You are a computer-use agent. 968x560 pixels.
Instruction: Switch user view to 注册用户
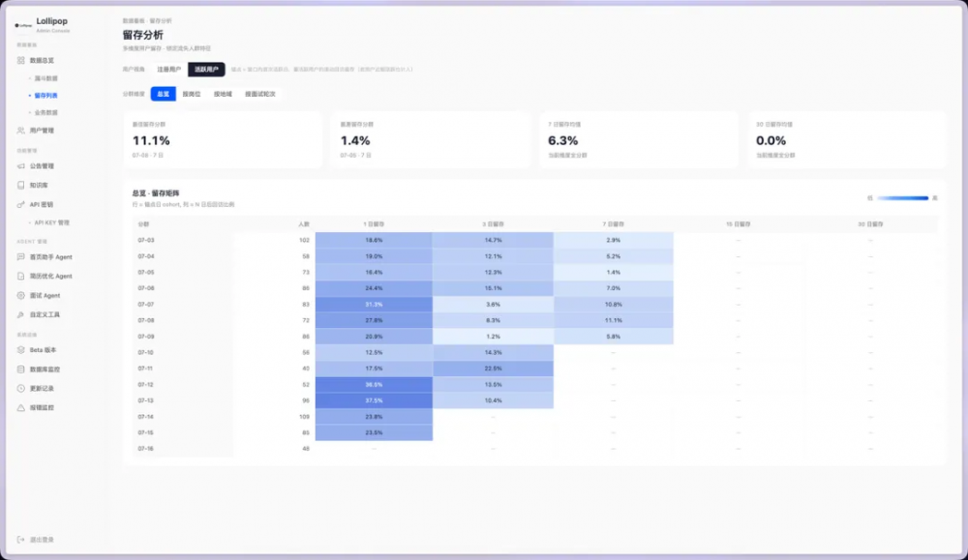pos(169,69)
